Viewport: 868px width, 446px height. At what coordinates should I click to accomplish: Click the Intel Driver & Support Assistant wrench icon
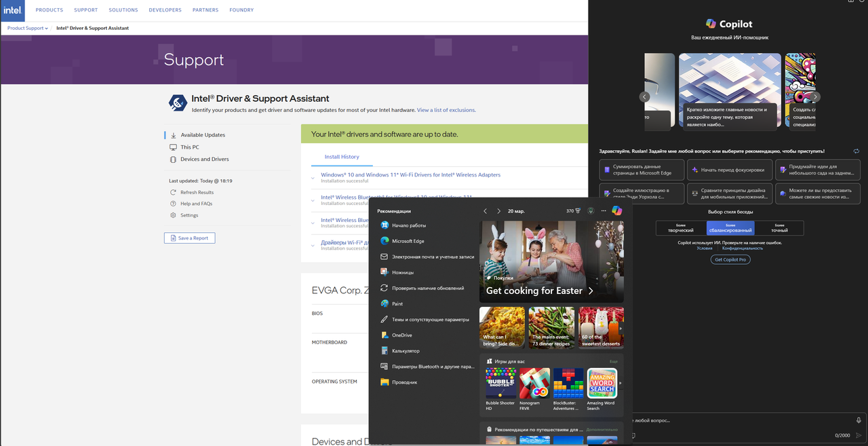pos(178,103)
